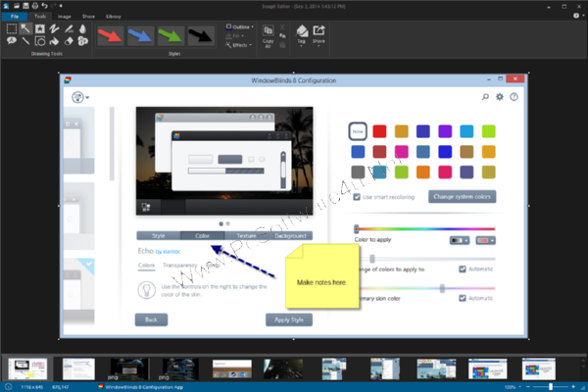Image resolution: width=588 pixels, height=392 pixels.
Task: Select the Blur droplet tool
Action: [82, 28]
